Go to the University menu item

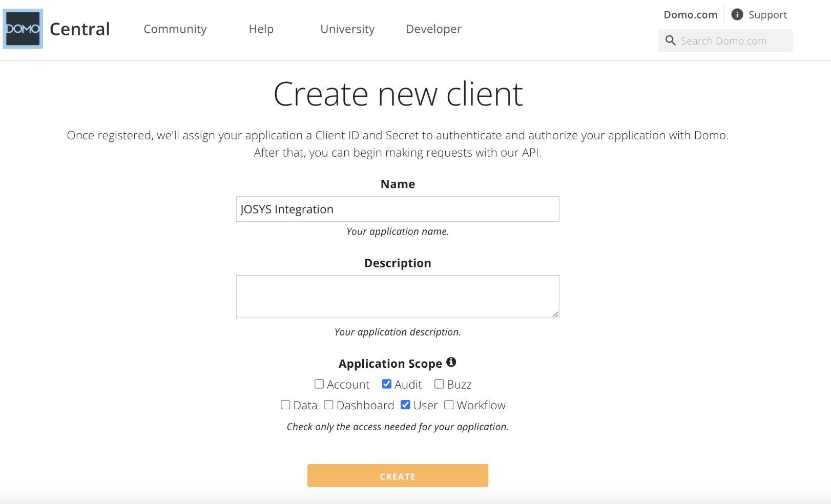pos(347,29)
